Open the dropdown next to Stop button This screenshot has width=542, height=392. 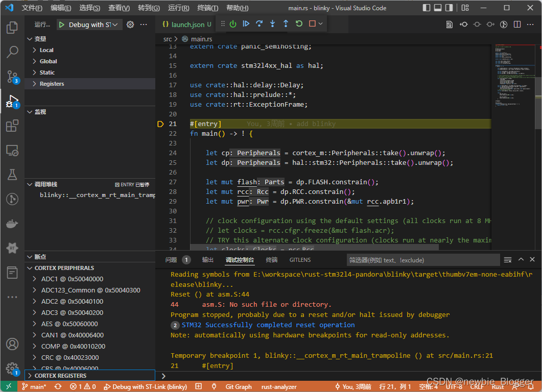320,23
